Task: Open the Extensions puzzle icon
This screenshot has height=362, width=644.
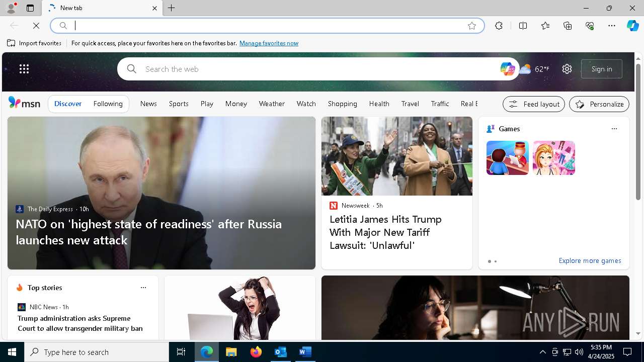Action: (x=499, y=26)
